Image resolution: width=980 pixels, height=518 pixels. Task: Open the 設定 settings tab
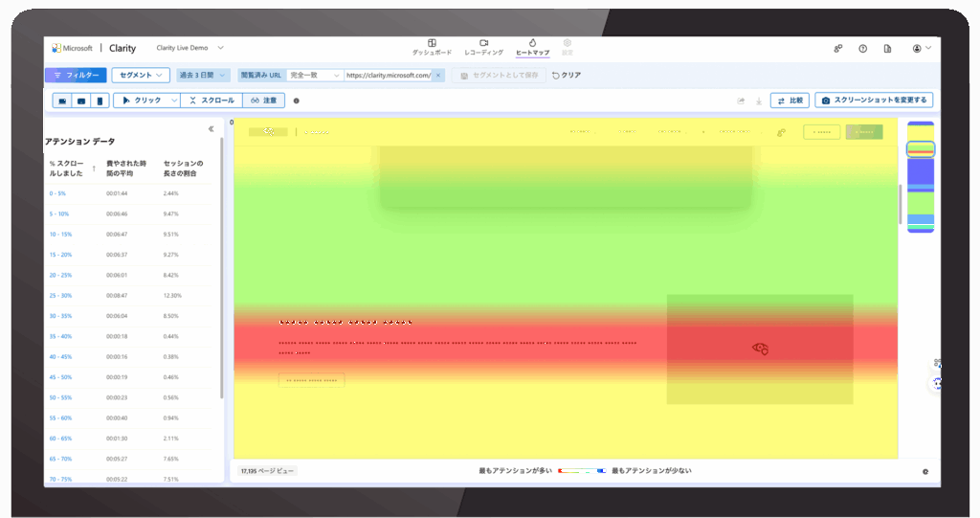click(x=567, y=48)
